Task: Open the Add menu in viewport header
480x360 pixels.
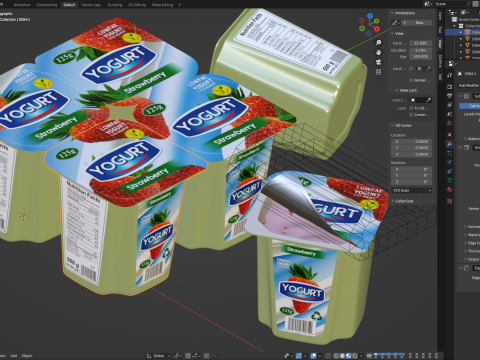Action: point(14,356)
